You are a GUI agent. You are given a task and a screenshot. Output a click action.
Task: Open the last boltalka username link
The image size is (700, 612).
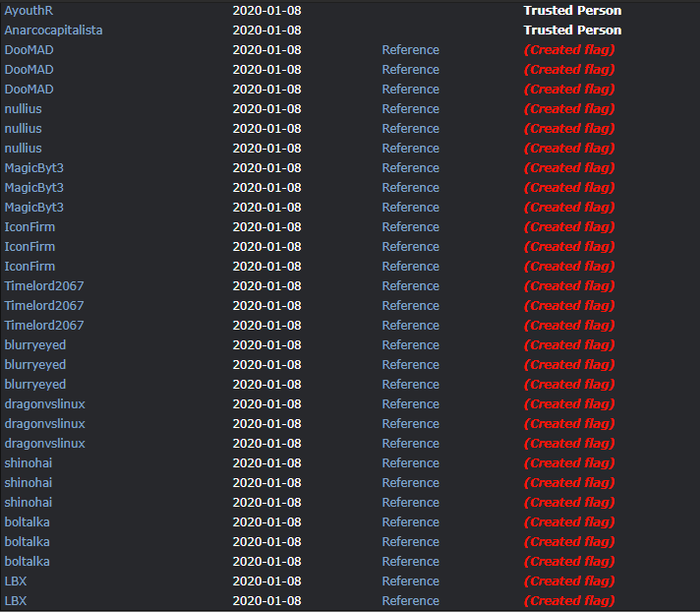click(28, 561)
